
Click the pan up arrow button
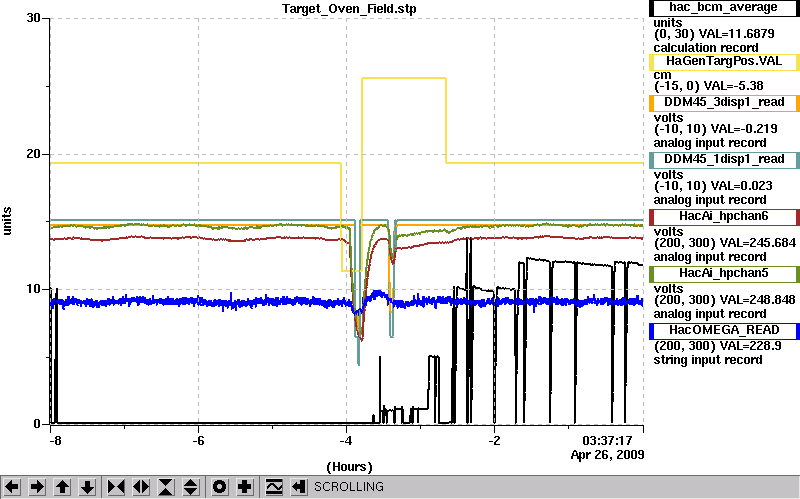(62, 487)
